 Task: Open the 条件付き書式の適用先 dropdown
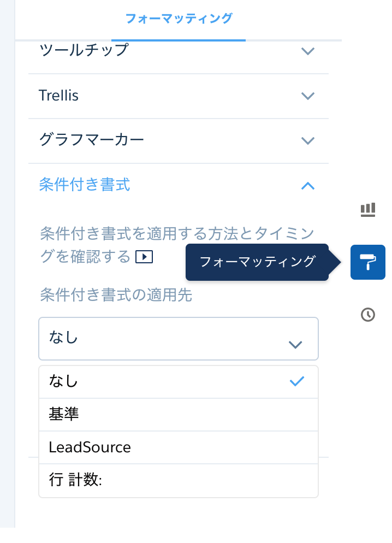click(x=179, y=338)
